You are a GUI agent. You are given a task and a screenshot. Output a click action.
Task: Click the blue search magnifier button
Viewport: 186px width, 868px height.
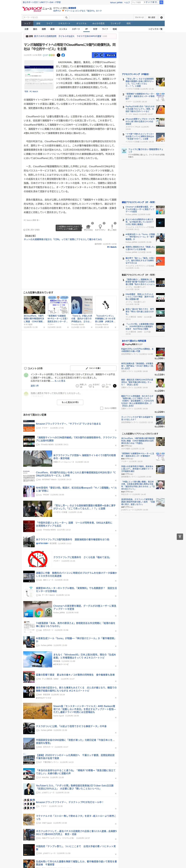tap(161, 2)
